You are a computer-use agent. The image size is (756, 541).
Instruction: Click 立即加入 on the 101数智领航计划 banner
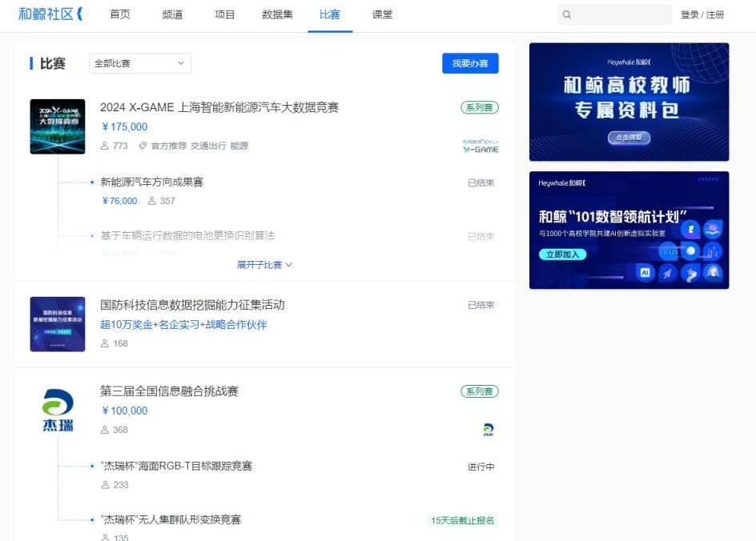tap(564, 255)
